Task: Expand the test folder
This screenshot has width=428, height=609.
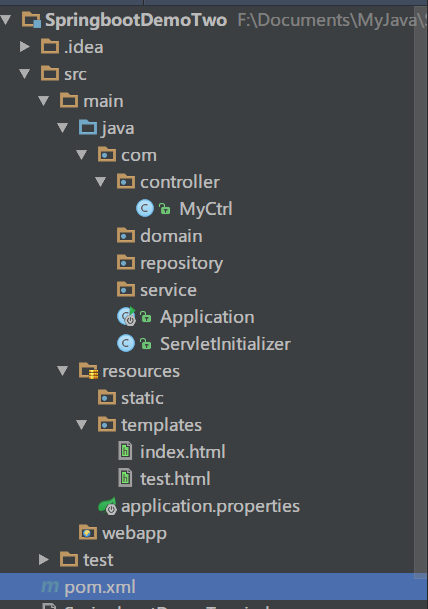Action: click(x=44, y=560)
